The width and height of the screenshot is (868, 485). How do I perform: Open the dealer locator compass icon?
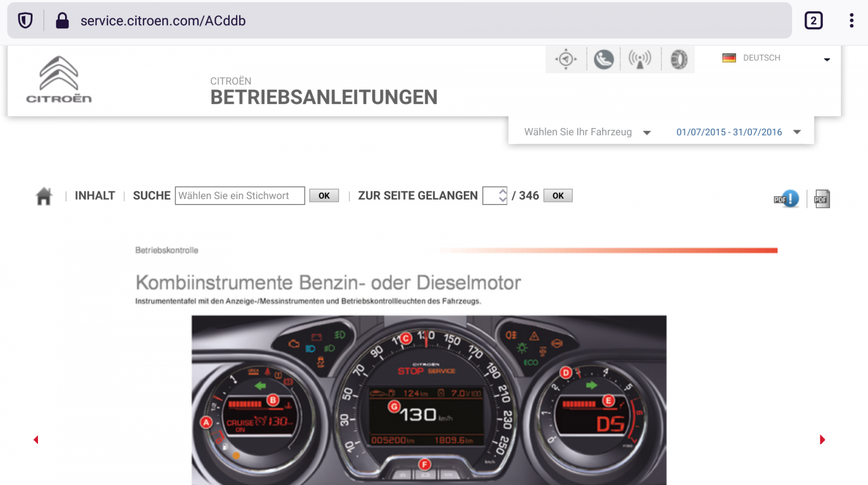click(x=566, y=59)
